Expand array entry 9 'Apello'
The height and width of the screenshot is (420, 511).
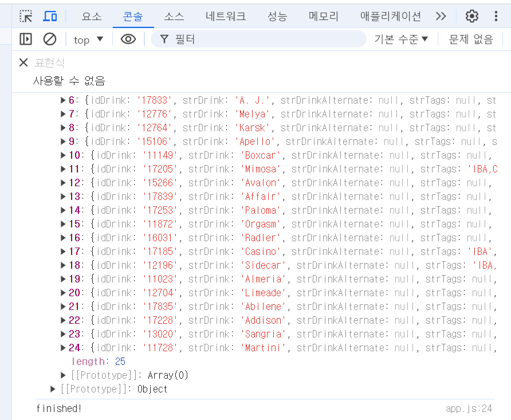(63, 142)
